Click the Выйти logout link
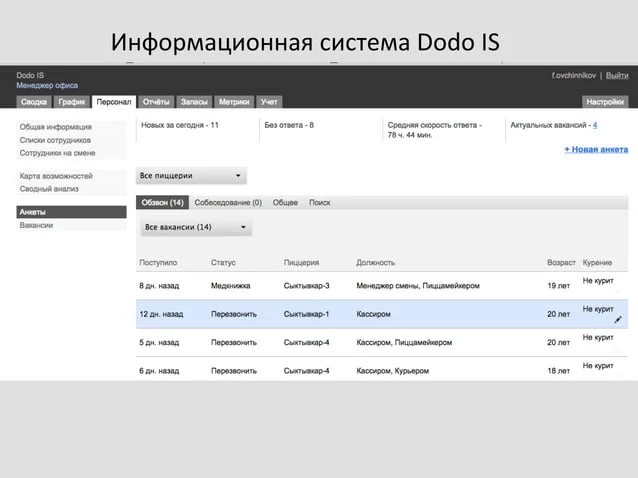This screenshot has width=638, height=478. [x=617, y=75]
